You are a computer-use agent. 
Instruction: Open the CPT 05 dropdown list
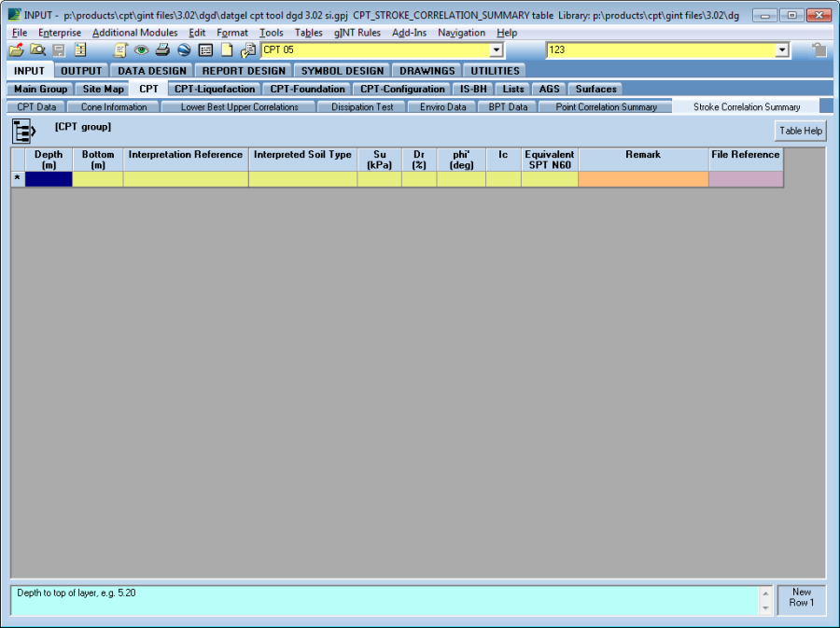(x=497, y=50)
